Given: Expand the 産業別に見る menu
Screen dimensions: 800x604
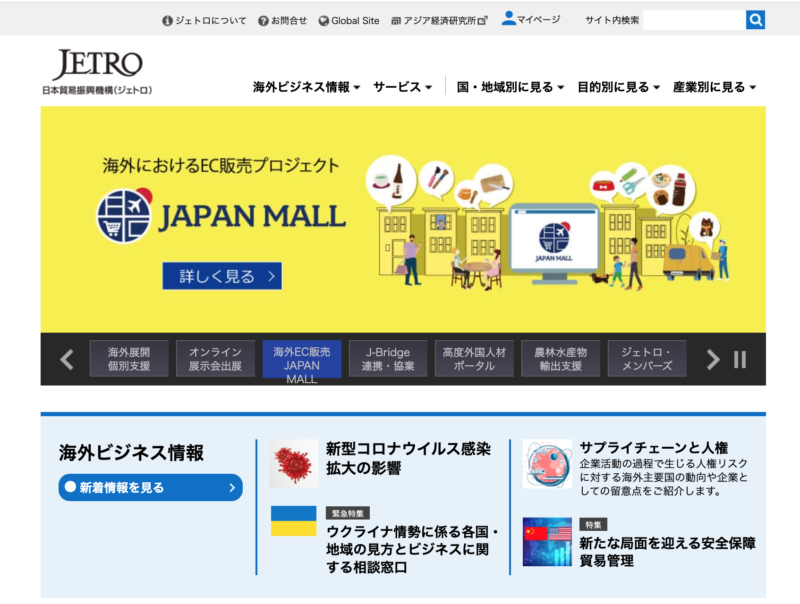Looking at the screenshot, I should [x=714, y=87].
